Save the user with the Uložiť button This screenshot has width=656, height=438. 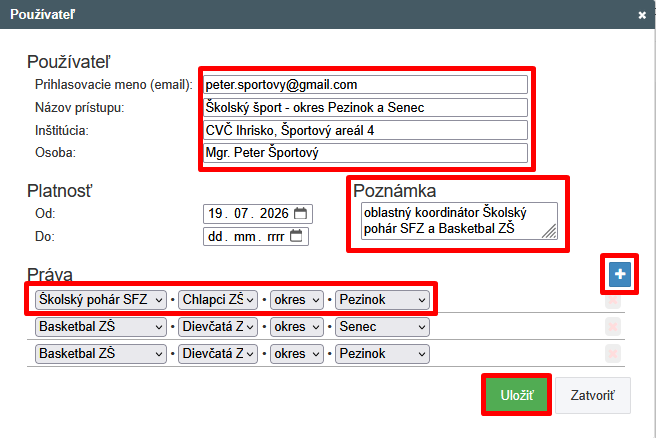(517, 395)
